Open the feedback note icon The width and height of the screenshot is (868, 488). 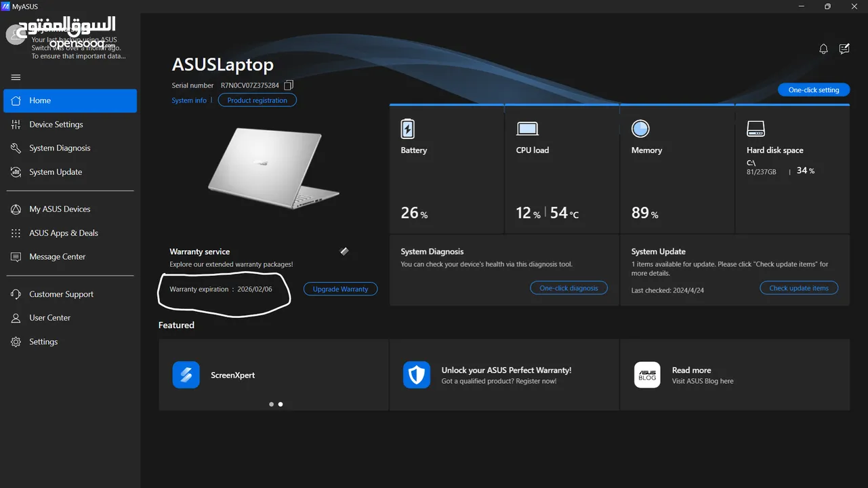[844, 49]
